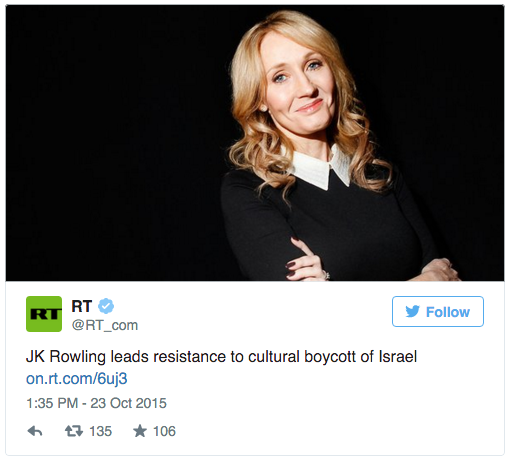Click the Twitter bird inside Follow button
The image size is (511, 462).
413,312
